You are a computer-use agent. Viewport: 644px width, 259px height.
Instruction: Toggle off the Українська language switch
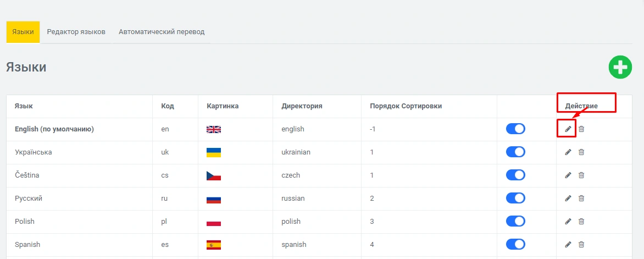pos(515,152)
